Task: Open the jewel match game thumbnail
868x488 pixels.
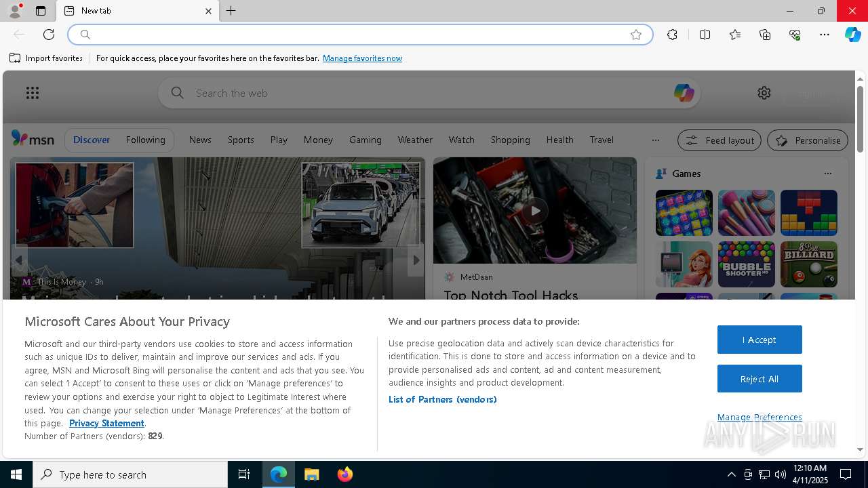Action: click(x=684, y=213)
